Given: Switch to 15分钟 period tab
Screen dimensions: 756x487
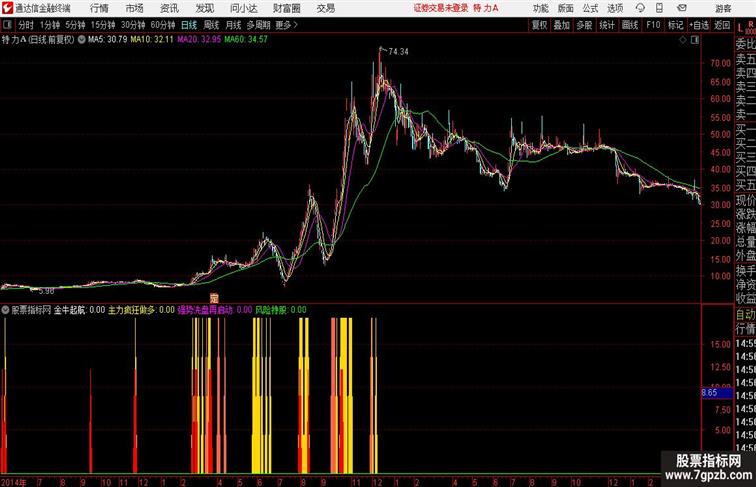Looking at the screenshot, I should pyautogui.click(x=103, y=25).
